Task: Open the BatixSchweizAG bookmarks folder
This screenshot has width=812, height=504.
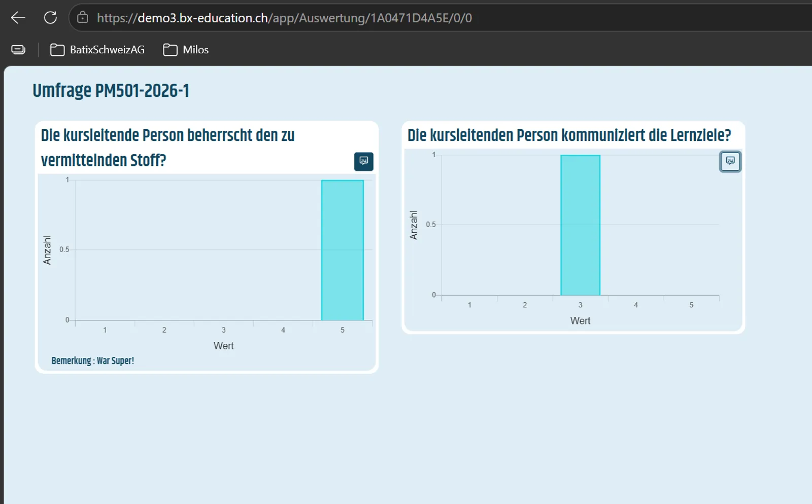Action: pyautogui.click(x=97, y=50)
